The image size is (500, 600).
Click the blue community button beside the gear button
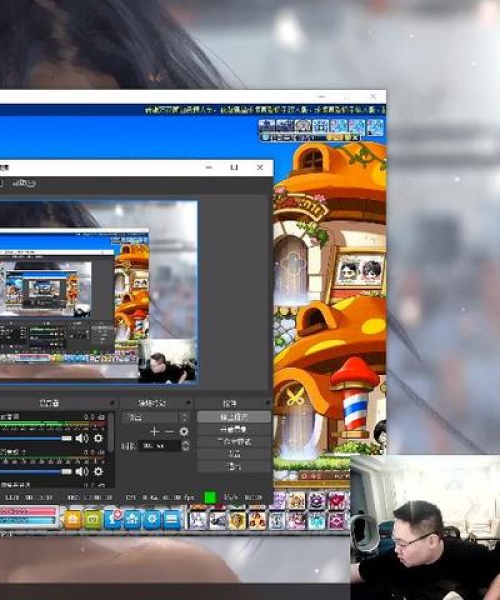(132, 520)
